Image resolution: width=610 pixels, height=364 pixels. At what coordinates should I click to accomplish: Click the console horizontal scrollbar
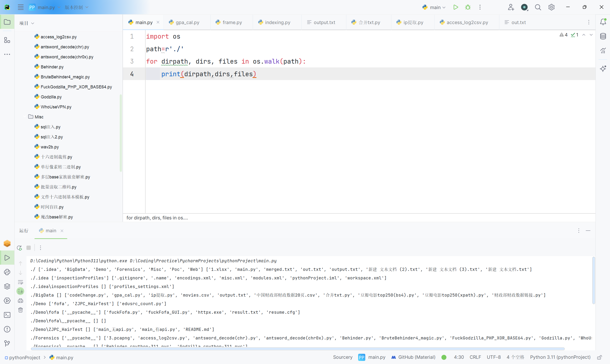[x=298, y=349]
